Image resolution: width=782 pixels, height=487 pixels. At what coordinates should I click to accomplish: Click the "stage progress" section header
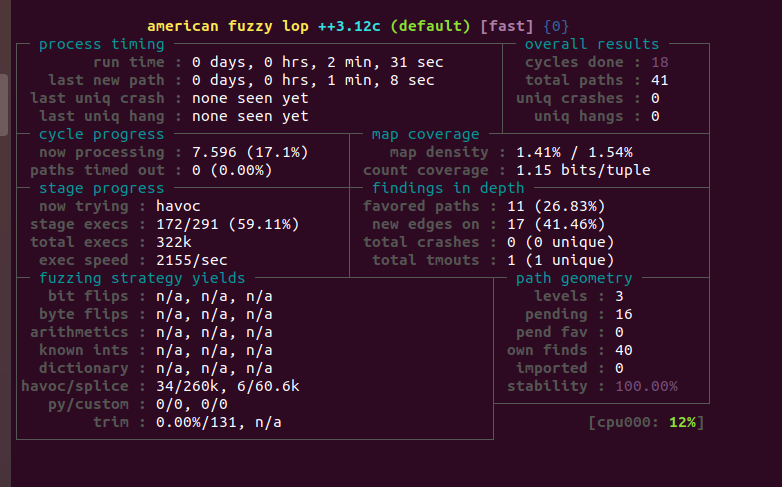tap(101, 188)
